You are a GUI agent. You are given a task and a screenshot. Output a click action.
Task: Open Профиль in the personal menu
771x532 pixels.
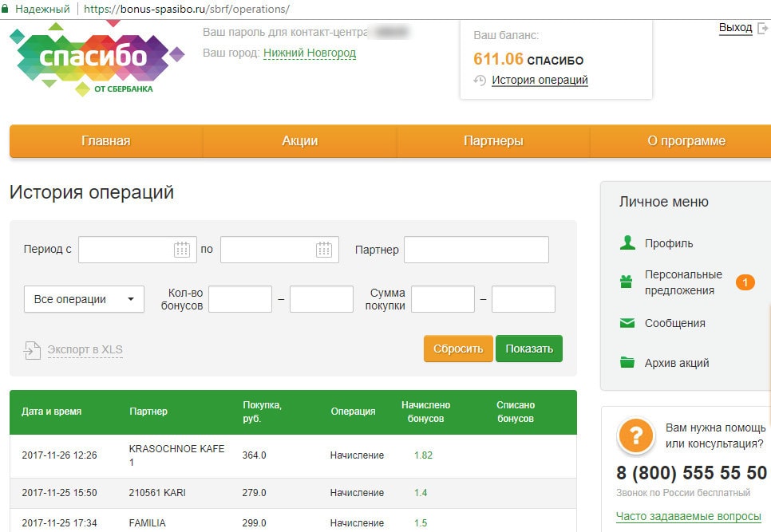tap(669, 243)
